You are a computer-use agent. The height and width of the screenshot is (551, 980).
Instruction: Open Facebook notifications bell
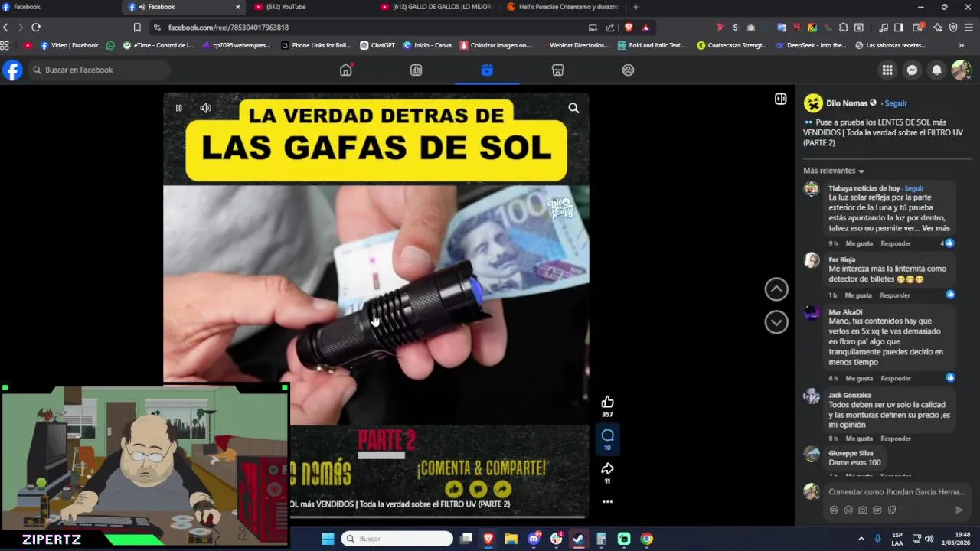point(936,70)
